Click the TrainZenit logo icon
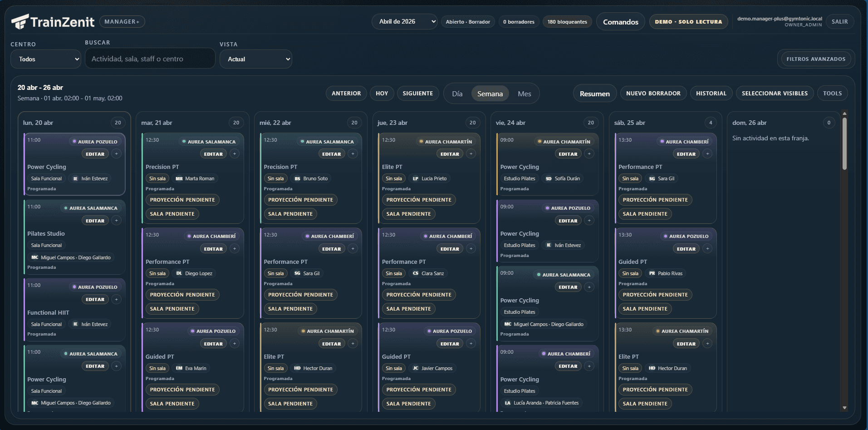This screenshot has width=868, height=430. (x=20, y=21)
